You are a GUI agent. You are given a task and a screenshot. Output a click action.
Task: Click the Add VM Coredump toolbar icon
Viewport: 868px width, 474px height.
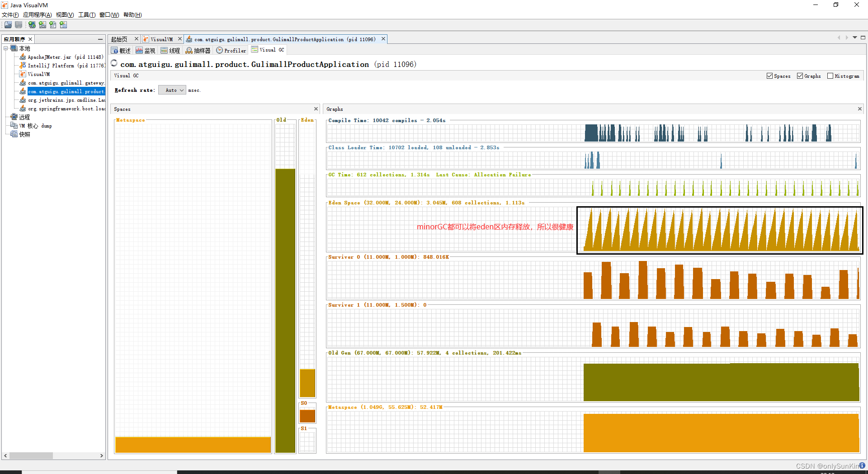(x=53, y=25)
